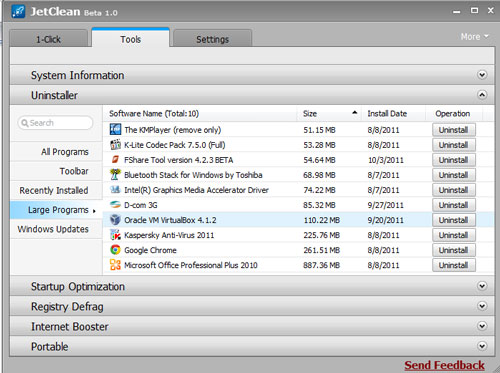Click the Operation column header

tap(452, 113)
